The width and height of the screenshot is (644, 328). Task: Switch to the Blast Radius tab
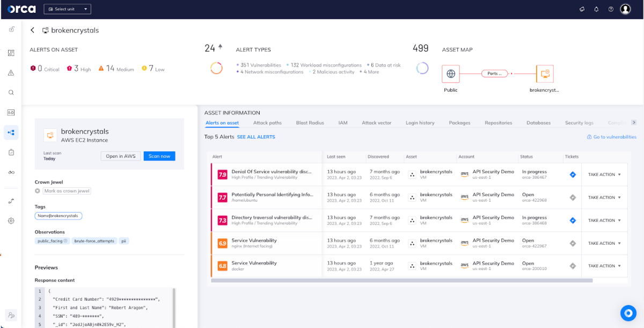(310, 123)
